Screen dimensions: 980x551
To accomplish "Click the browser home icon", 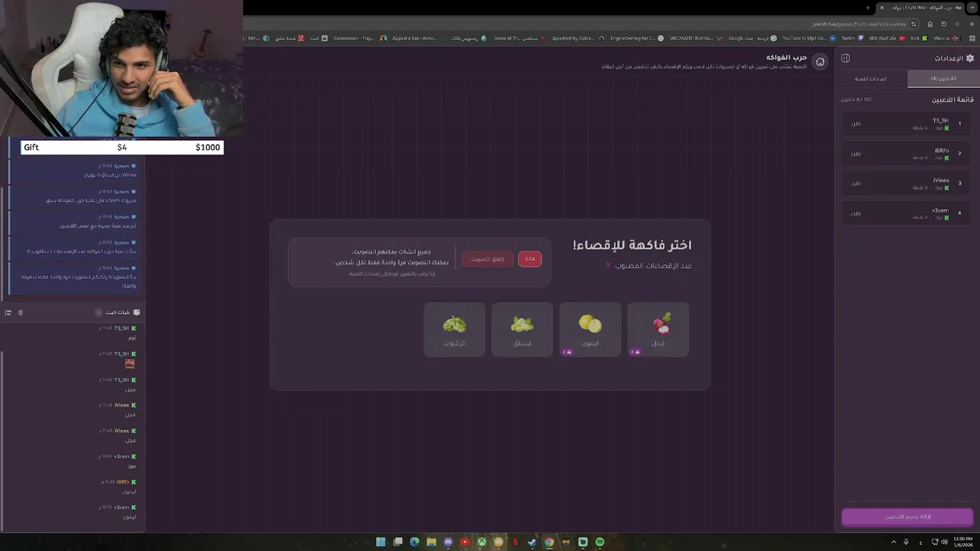I will (929, 24).
